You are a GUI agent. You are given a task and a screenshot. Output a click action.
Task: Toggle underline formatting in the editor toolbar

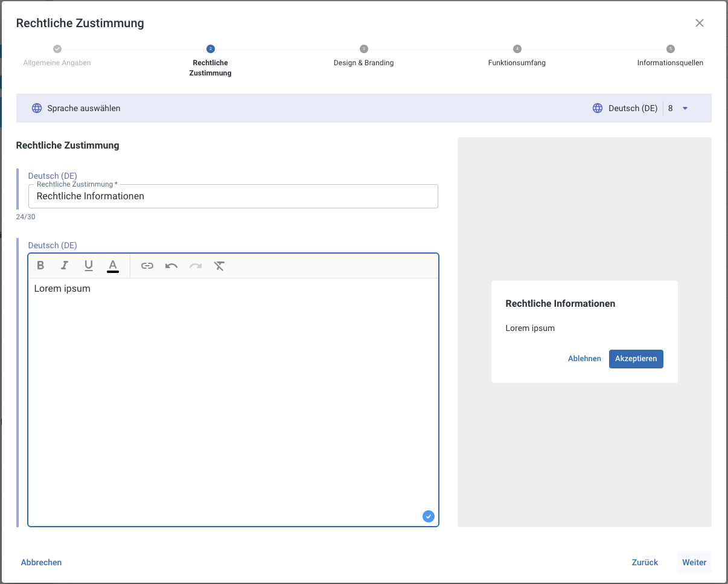(x=89, y=265)
